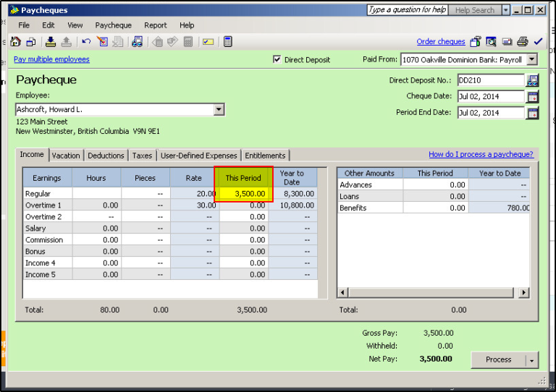
Task: Open How do I process a paycheque link
Action: 481,154
